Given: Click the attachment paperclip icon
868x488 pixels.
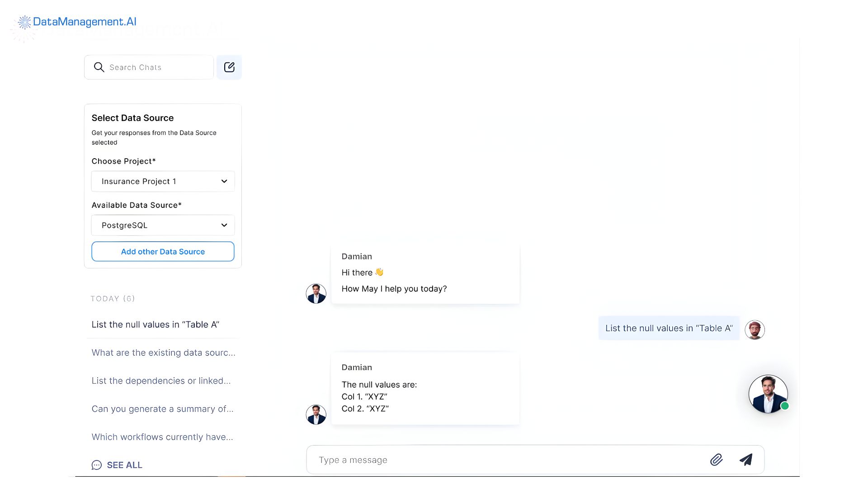Looking at the screenshot, I should point(717,460).
